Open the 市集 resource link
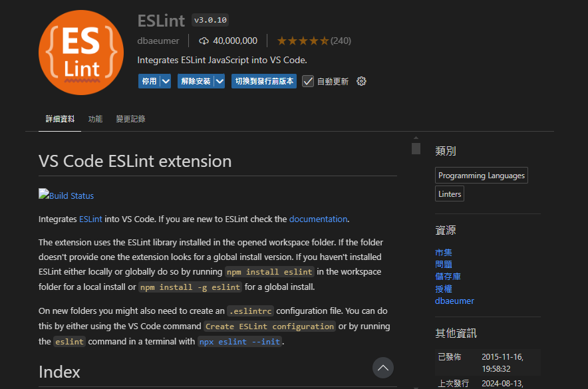The height and width of the screenshot is (389, 588). pyautogui.click(x=443, y=253)
